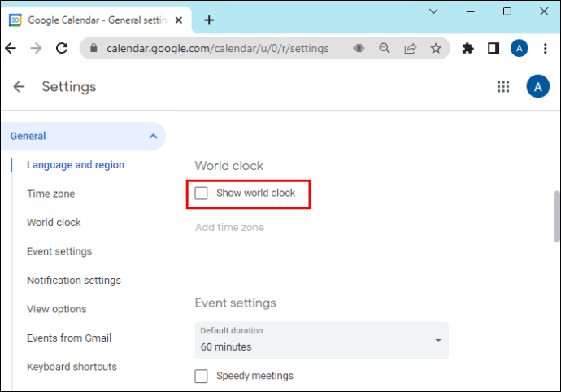Enable the Show world clock checkbox
The image size is (561, 392).
click(202, 194)
